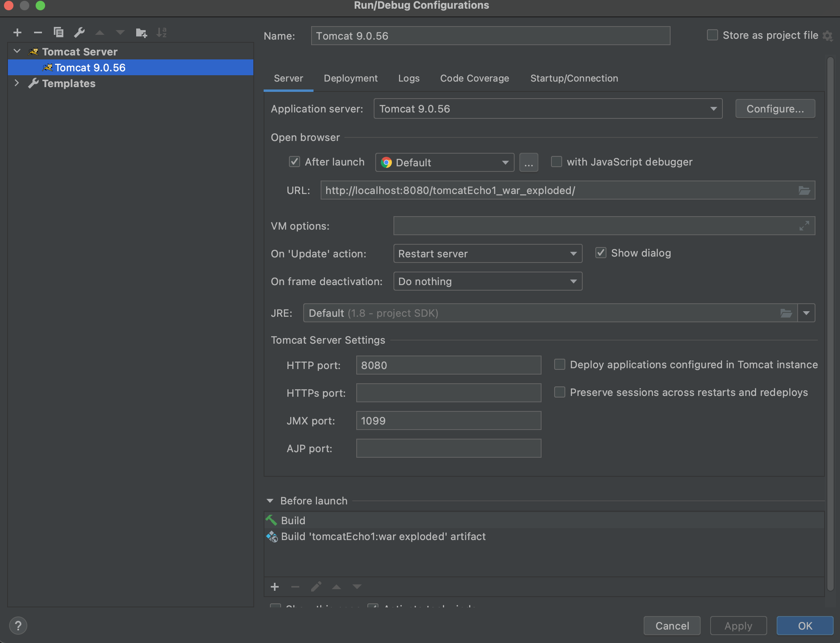Image resolution: width=840 pixels, height=643 pixels.
Task: Click artifact build icon in Before launch list
Action: [272, 536]
